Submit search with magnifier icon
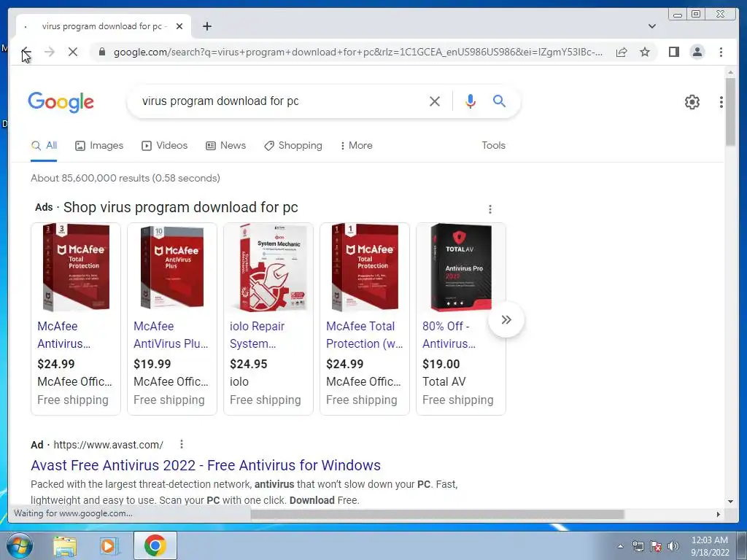This screenshot has height=560, width=747. (499, 101)
